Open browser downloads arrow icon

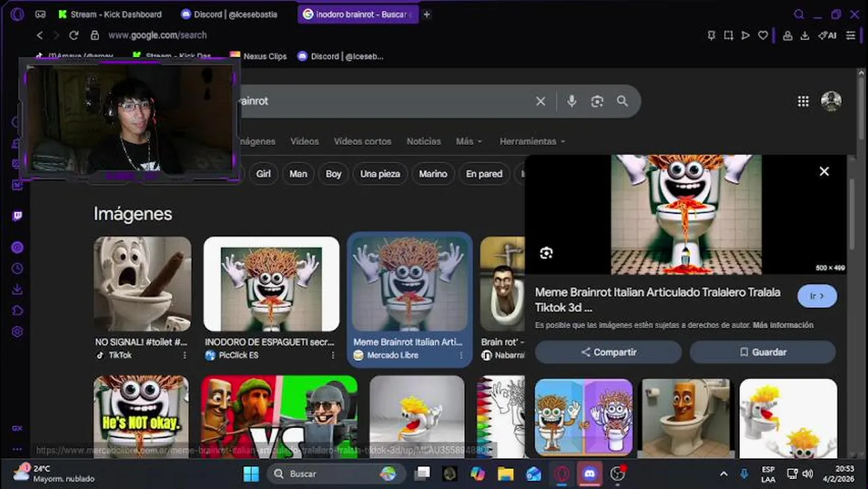805,35
